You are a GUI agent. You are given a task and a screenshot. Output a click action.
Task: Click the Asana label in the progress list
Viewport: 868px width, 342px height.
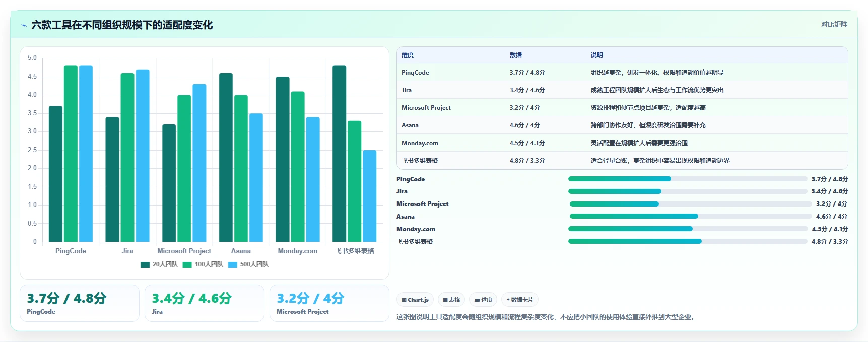pos(406,217)
